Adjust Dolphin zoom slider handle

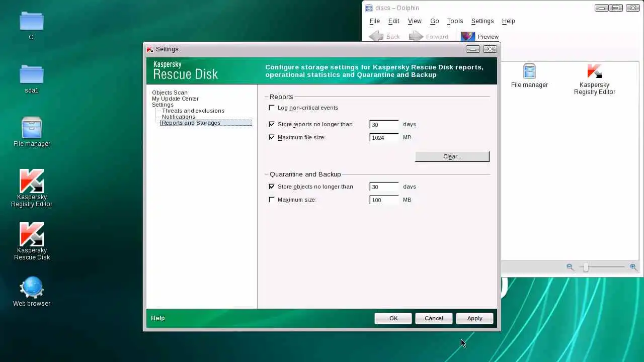point(586,267)
